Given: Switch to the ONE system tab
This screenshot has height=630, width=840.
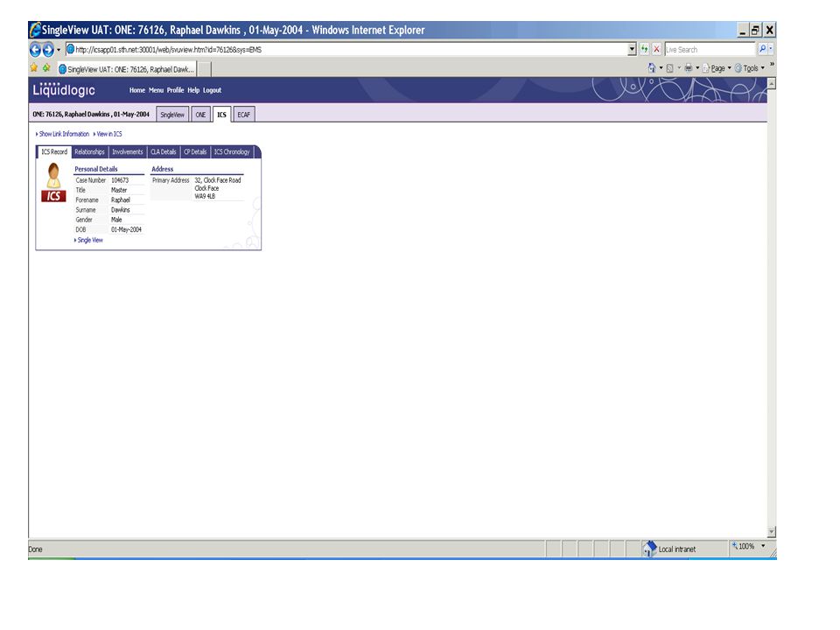Looking at the screenshot, I should (x=200, y=115).
